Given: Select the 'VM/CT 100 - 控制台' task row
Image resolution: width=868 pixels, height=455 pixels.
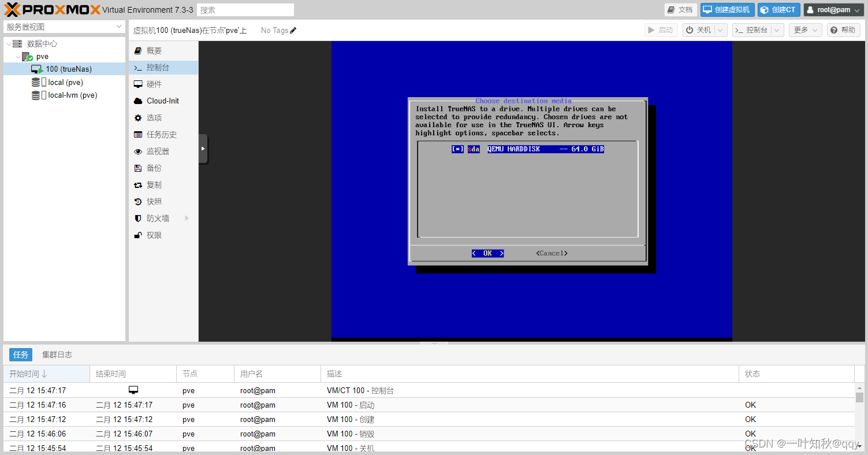Looking at the screenshot, I should click(x=429, y=390).
